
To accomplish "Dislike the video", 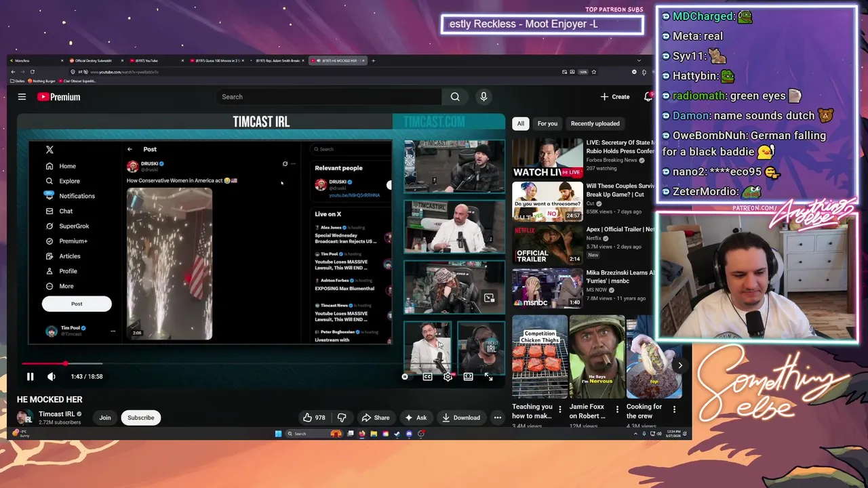I will [342, 418].
